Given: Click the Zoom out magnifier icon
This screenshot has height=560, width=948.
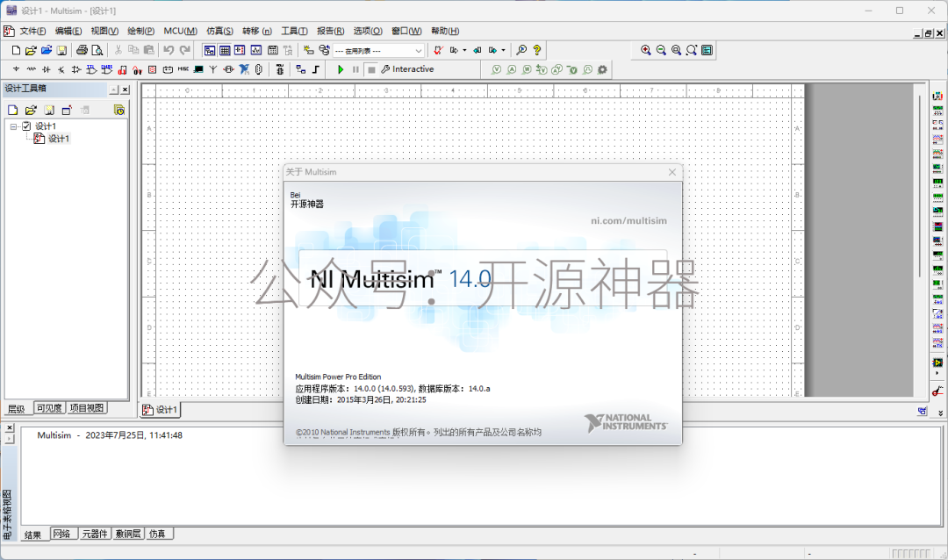Looking at the screenshot, I should 661,50.
